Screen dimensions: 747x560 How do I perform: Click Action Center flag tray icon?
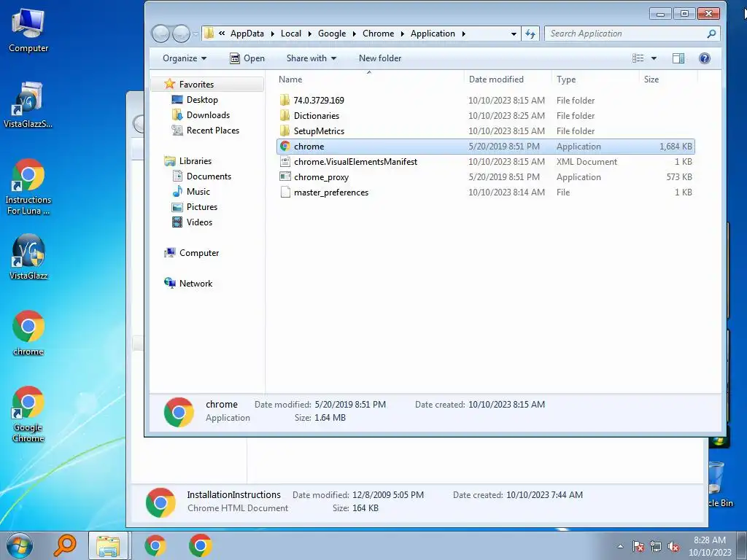[x=638, y=547]
